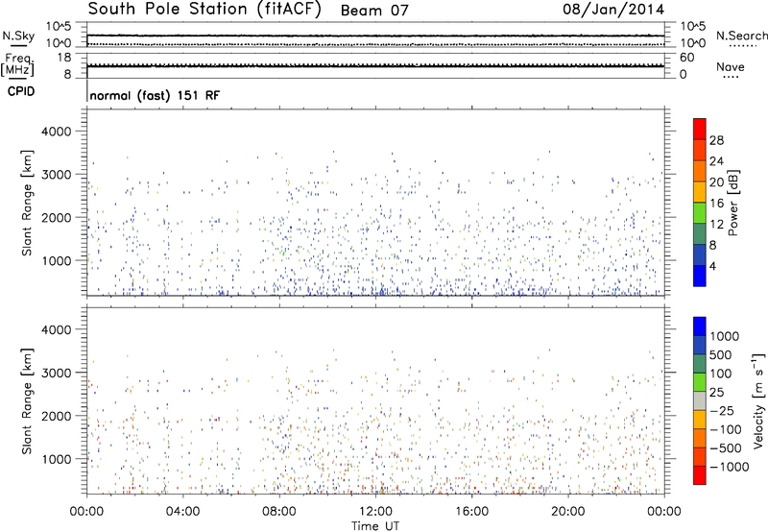Click the 'Power [dB]' colorbar title
This screenshot has height=532, width=768.
tap(733, 203)
